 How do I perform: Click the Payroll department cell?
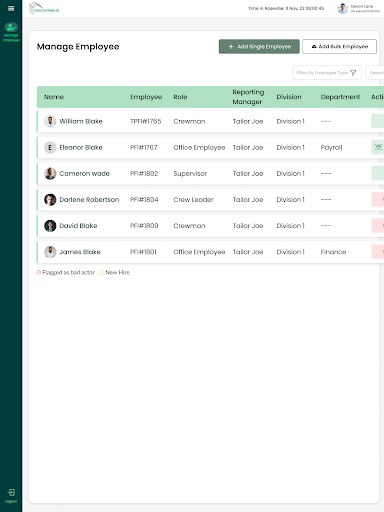tap(331, 147)
